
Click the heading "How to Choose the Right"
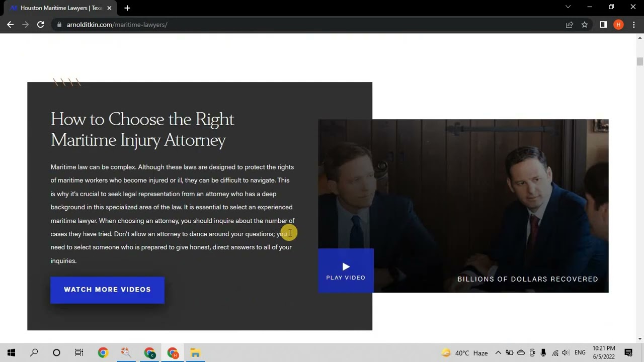pos(142,120)
